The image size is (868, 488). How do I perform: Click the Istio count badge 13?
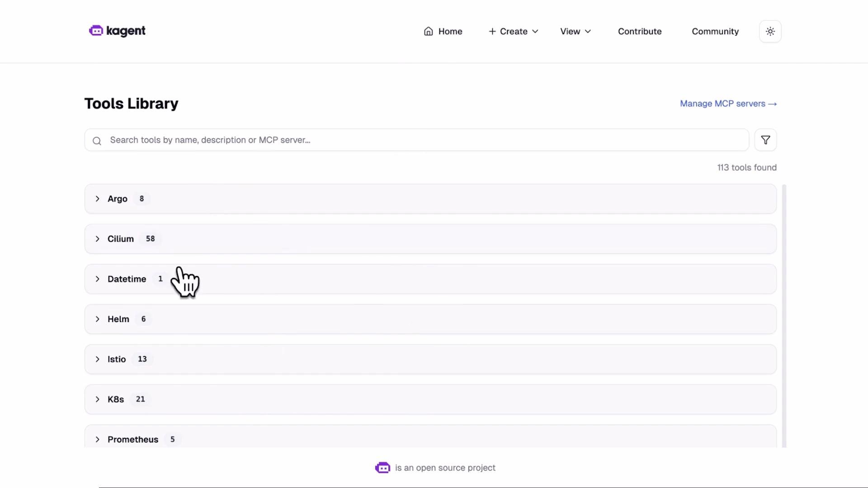coord(142,359)
